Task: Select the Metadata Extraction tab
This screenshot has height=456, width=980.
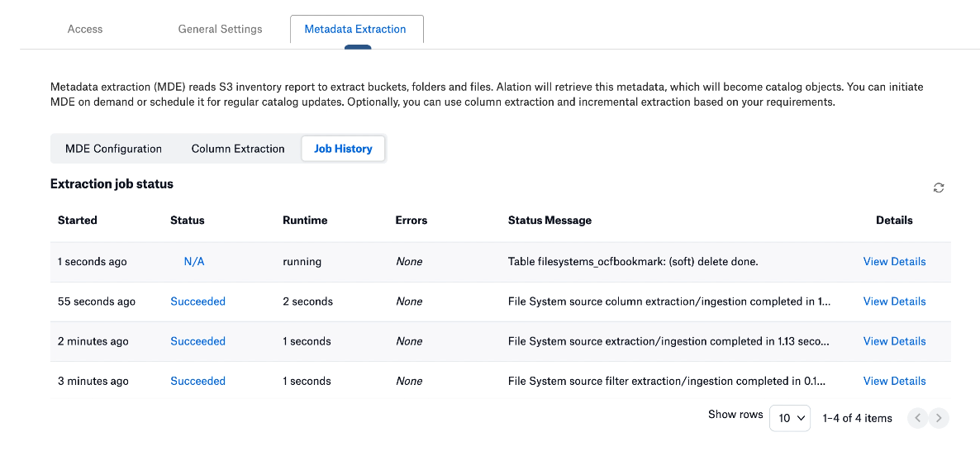Action: [x=357, y=30]
